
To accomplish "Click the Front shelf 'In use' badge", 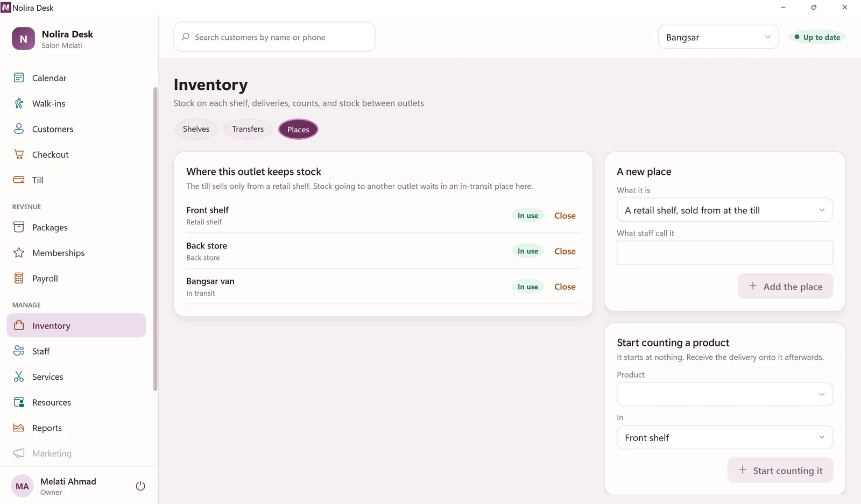I will click(528, 216).
